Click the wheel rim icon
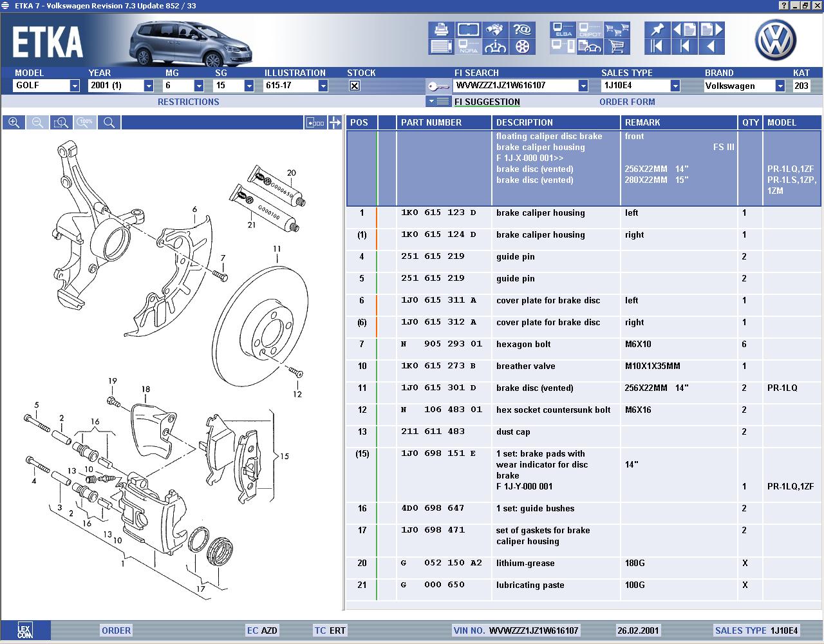Viewport: 824px width, 644px height. click(522, 46)
